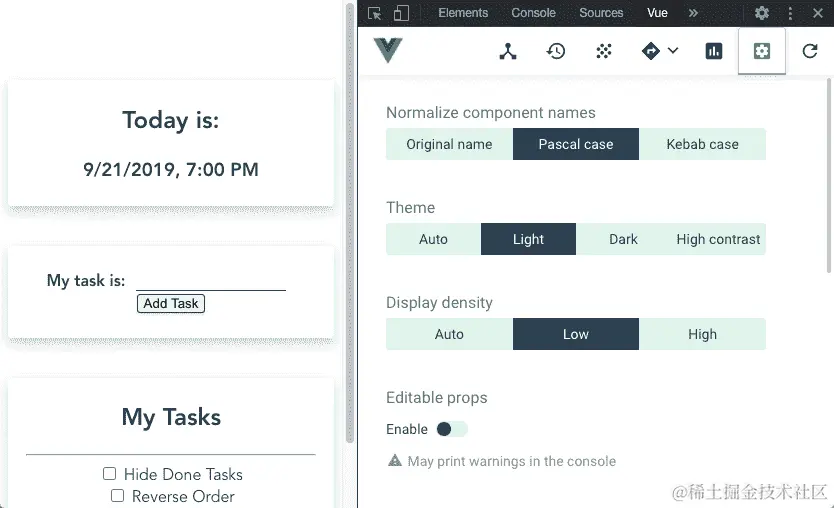The width and height of the screenshot is (834, 508).
Task: Click the My Tasks heading
Action: (171, 417)
